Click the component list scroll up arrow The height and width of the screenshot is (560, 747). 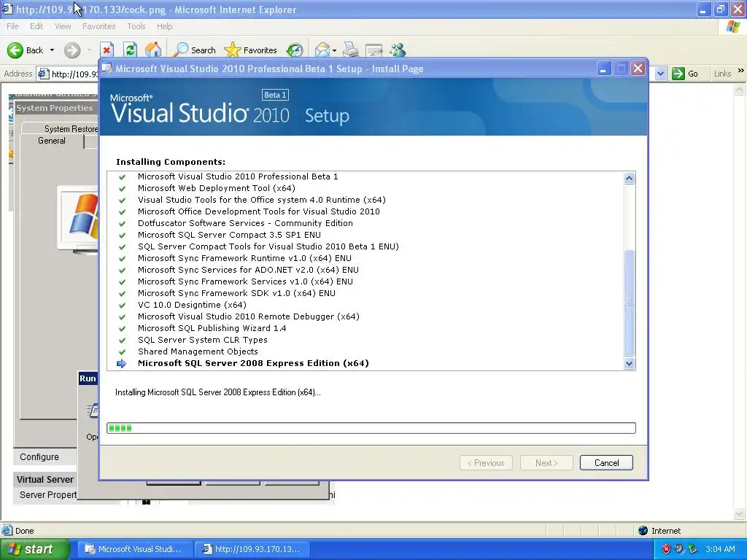point(629,178)
